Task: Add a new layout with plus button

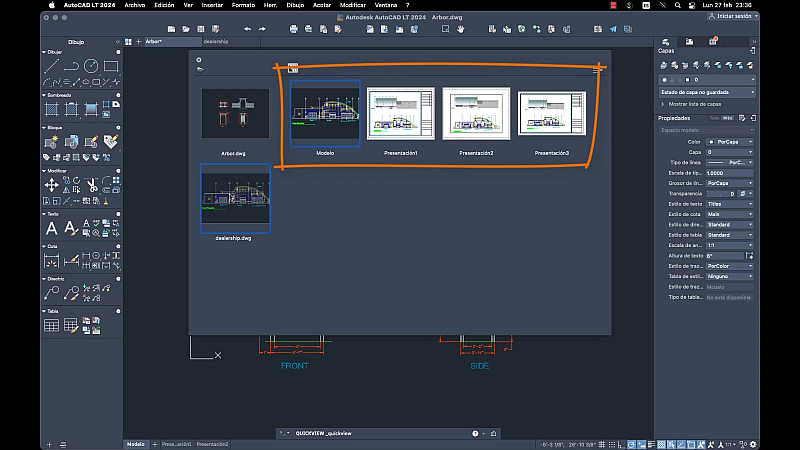Action: [155, 444]
